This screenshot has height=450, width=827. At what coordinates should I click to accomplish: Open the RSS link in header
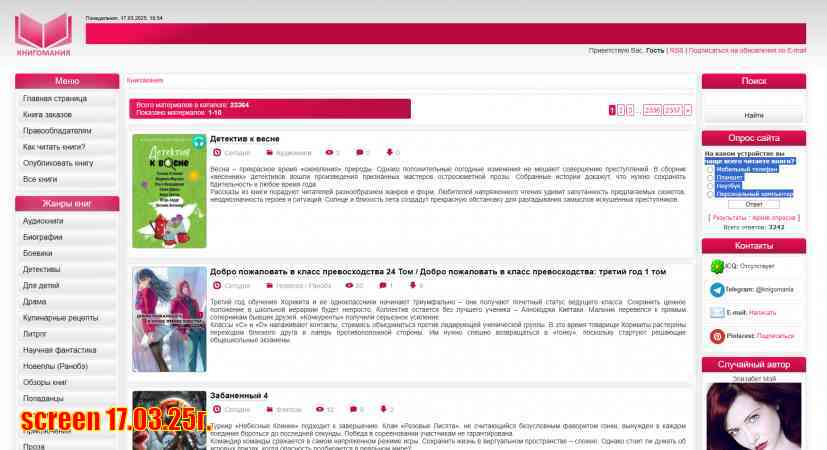pos(677,50)
